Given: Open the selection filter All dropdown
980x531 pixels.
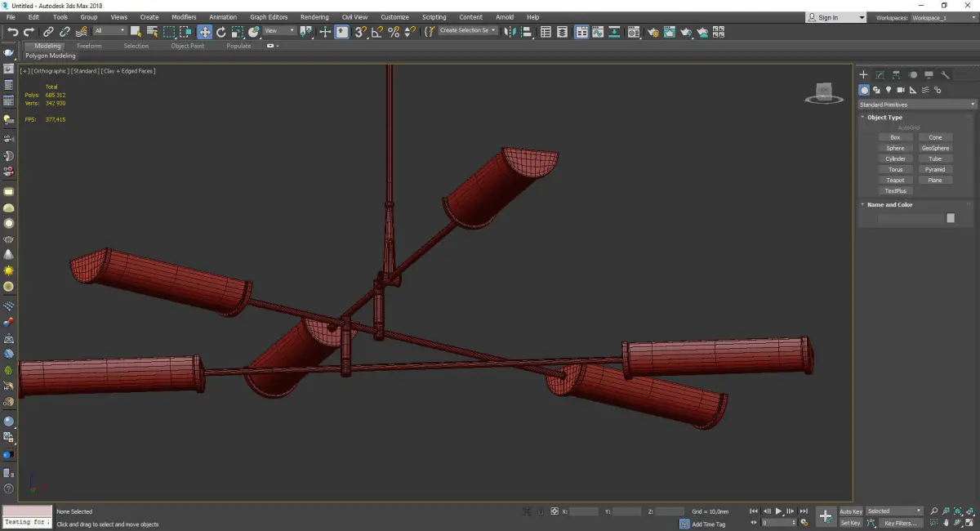Looking at the screenshot, I should [x=109, y=31].
